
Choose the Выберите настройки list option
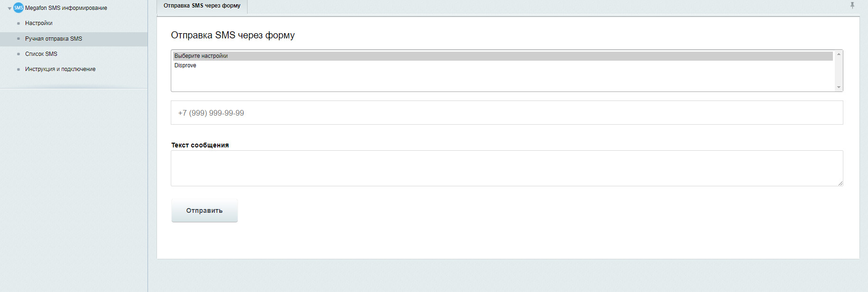tap(201, 56)
